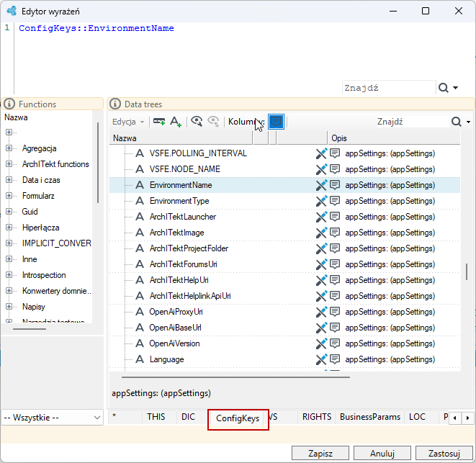Click the Data trees horizontal scrollbar

[235, 377]
